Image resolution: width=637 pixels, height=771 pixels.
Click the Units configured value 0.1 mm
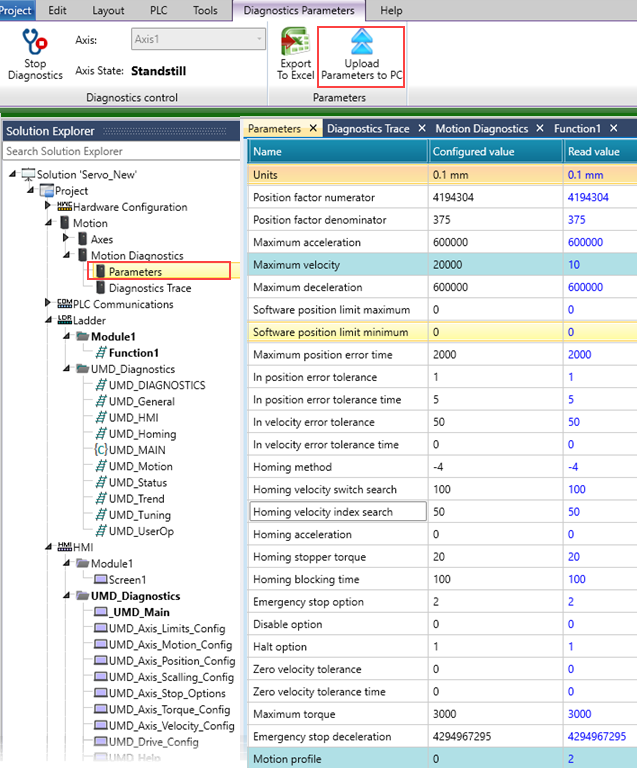[x=495, y=175]
